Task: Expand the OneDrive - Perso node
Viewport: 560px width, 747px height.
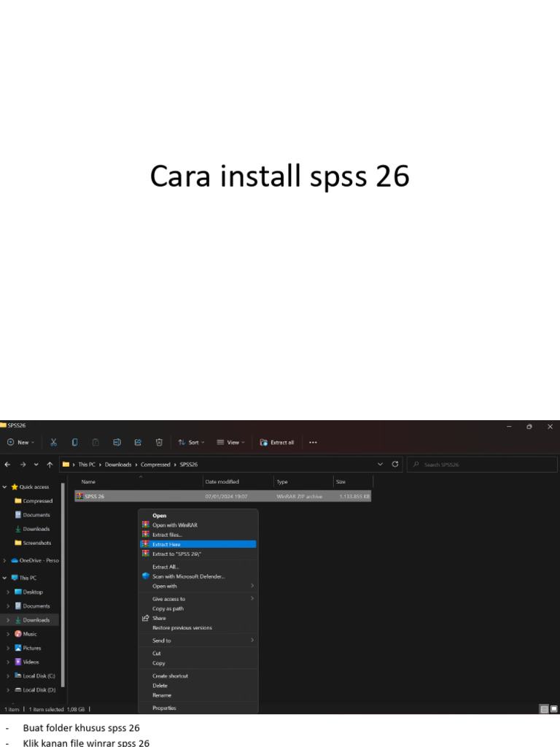Action: [5, 560]
